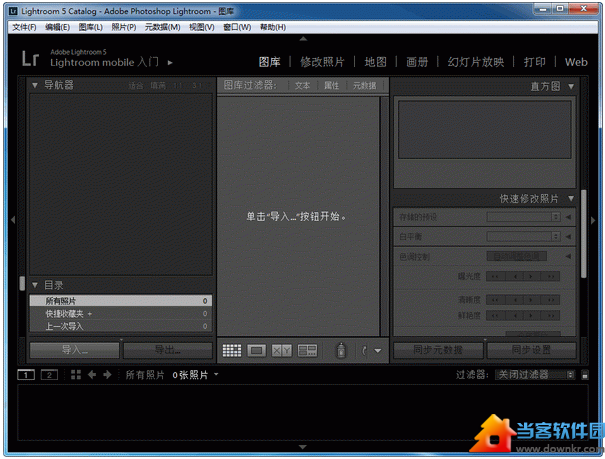Switch to the 幻灯片放映 module

tap(476, 62)
